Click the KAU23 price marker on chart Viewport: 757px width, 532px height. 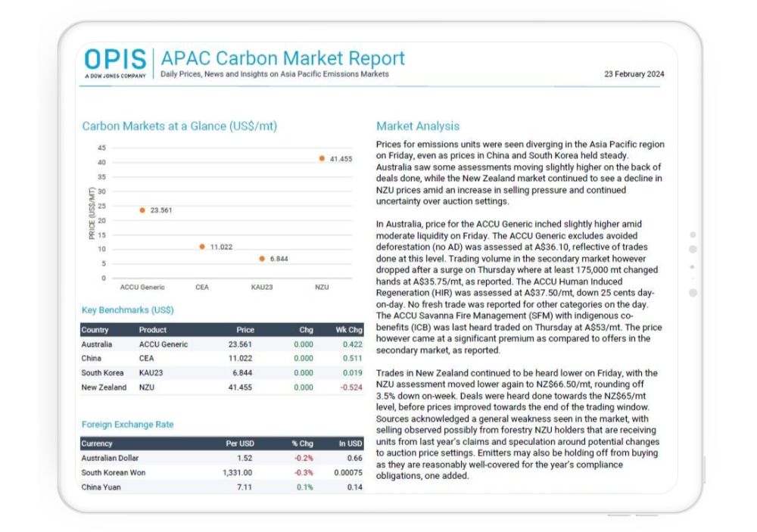coord(262,258)
